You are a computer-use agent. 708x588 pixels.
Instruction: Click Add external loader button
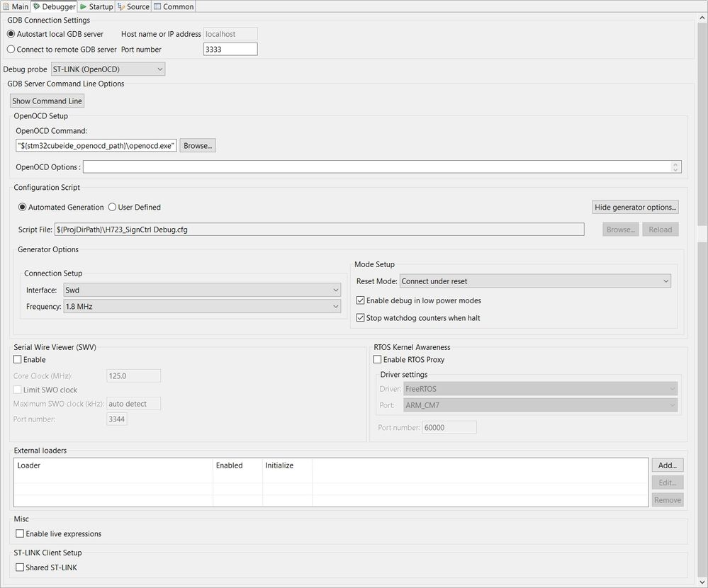[668, 465]
